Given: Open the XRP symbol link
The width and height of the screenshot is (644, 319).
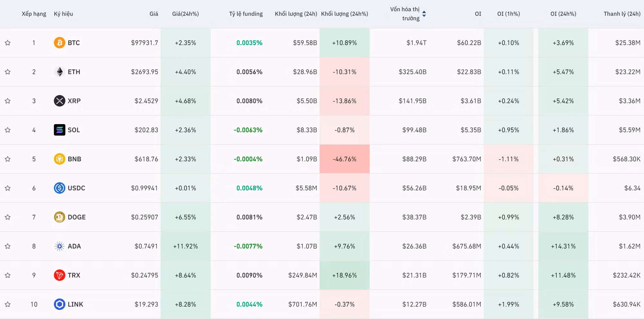Looking at the screenshot, I should pyautogui.click(x=74, y=101).
